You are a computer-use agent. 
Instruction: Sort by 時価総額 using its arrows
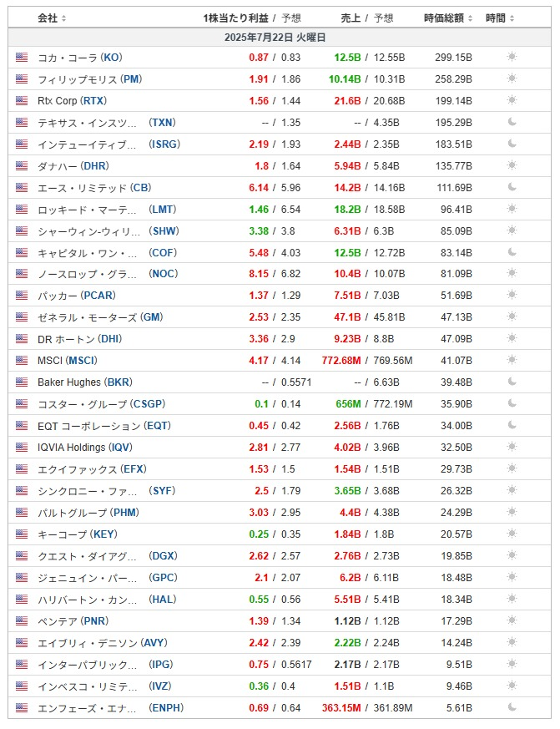click(x=470, y=18)
